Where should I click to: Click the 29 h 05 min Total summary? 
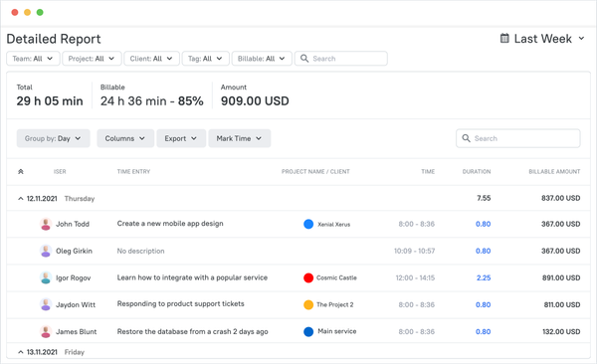tap(50, 100)
